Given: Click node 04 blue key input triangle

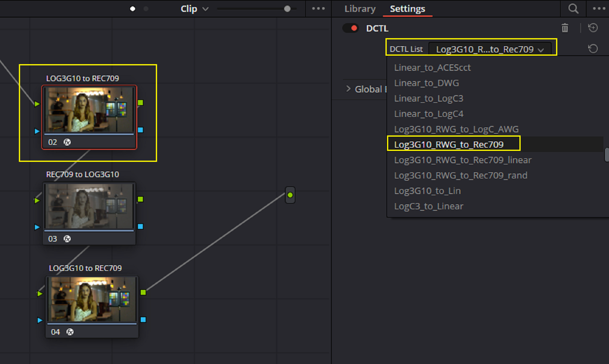Looking at the screenshot, I should coord(40,320).
